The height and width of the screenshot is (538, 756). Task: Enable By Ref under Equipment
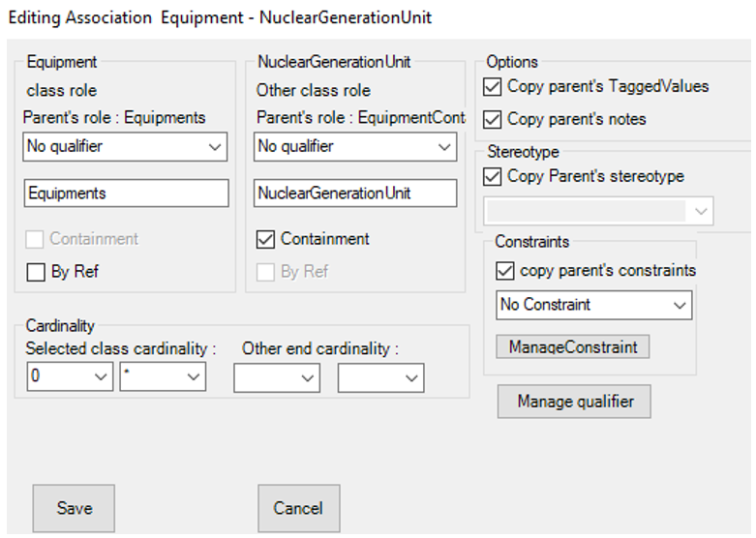click(x=36, y=272)
